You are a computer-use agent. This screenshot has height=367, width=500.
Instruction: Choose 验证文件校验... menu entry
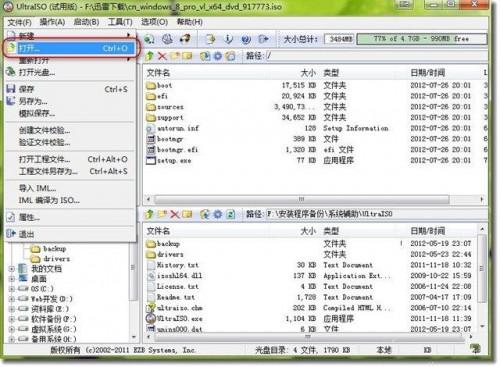(70, 143)
